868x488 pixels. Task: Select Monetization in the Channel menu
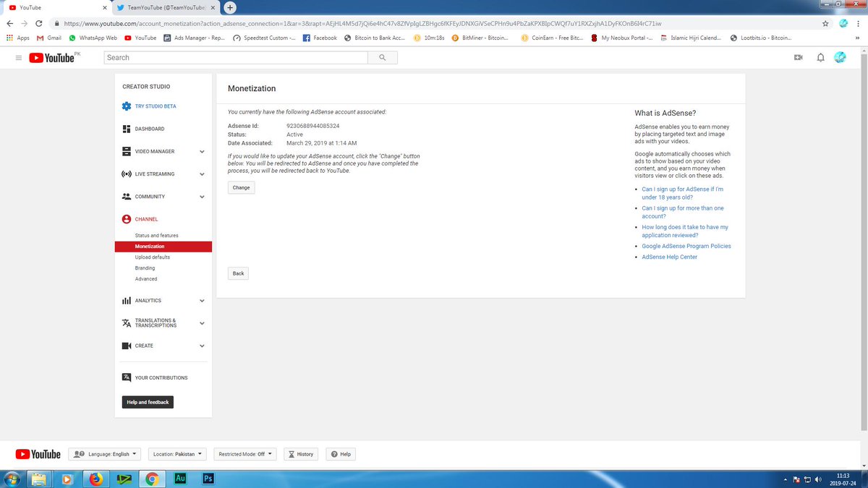[163, 247]
